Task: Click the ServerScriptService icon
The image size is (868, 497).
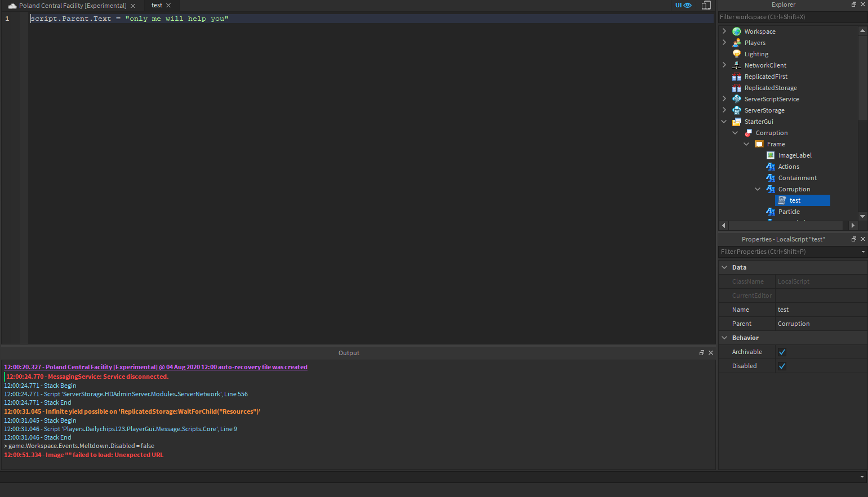Action: (736, 99)
